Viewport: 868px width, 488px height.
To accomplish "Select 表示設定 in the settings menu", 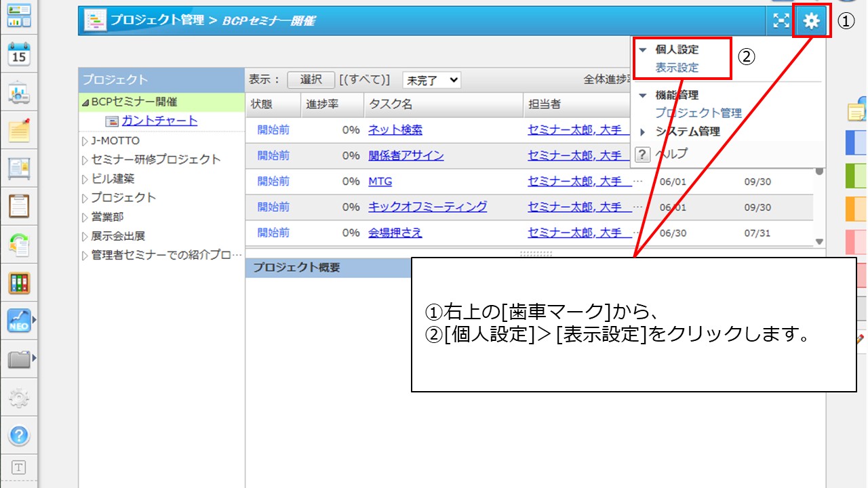I will pos(677,68).
